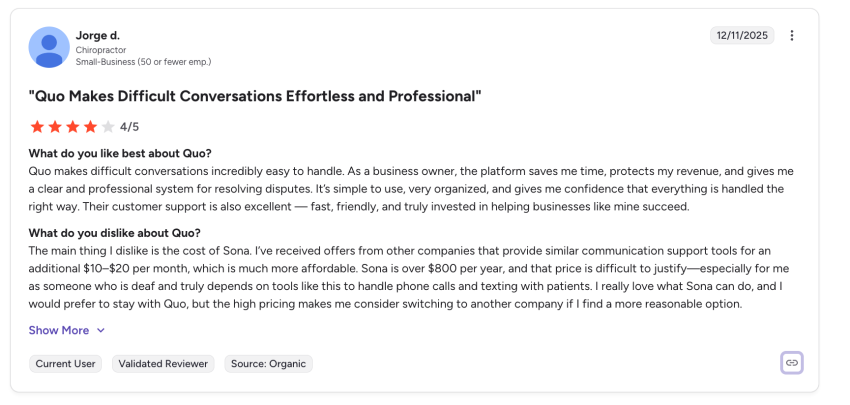Click the second red rating star
Image resolution: width=850 pixels, height=405 pixels.
(x=55, y=127)
